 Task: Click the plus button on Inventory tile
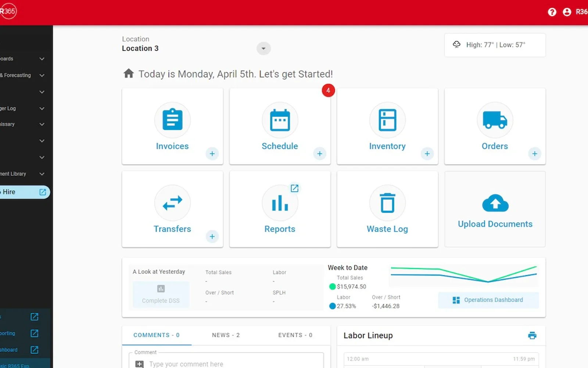click(427, 153)
